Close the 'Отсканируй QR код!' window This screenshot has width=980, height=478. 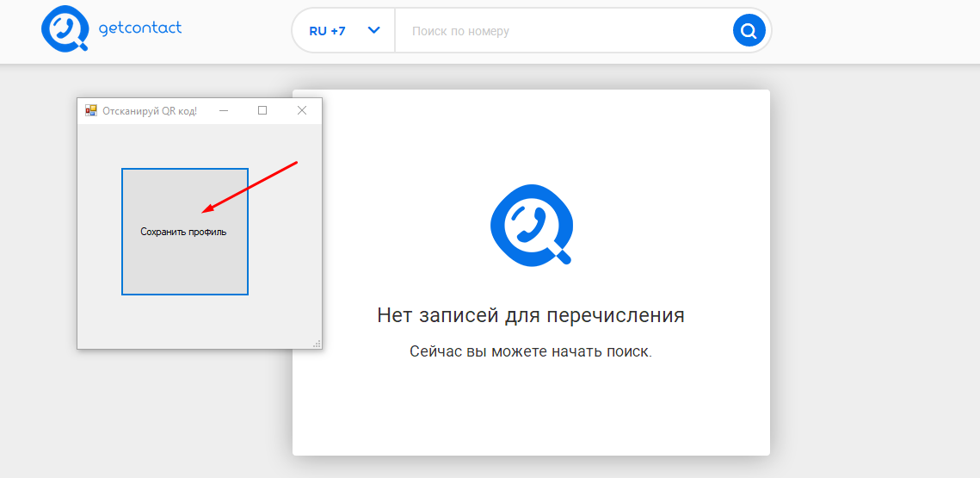302,111
